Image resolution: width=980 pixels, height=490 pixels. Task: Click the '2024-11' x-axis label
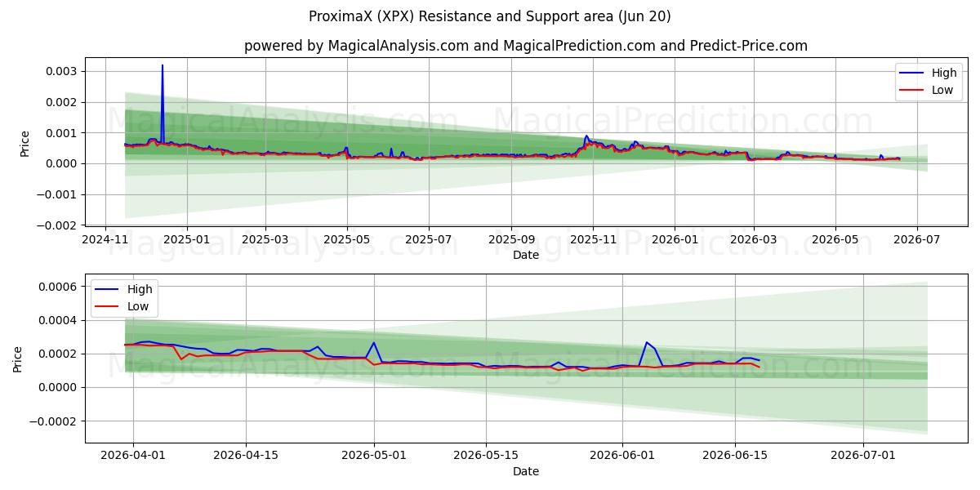point(105,241)
